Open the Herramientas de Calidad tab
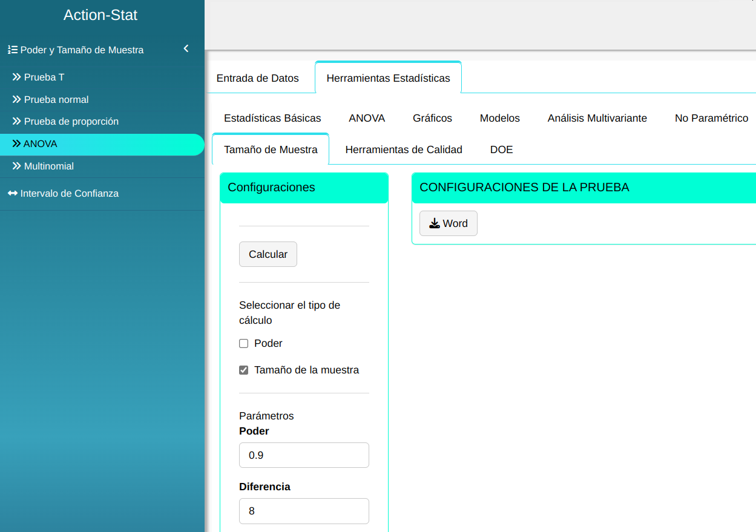 (403, 149)
